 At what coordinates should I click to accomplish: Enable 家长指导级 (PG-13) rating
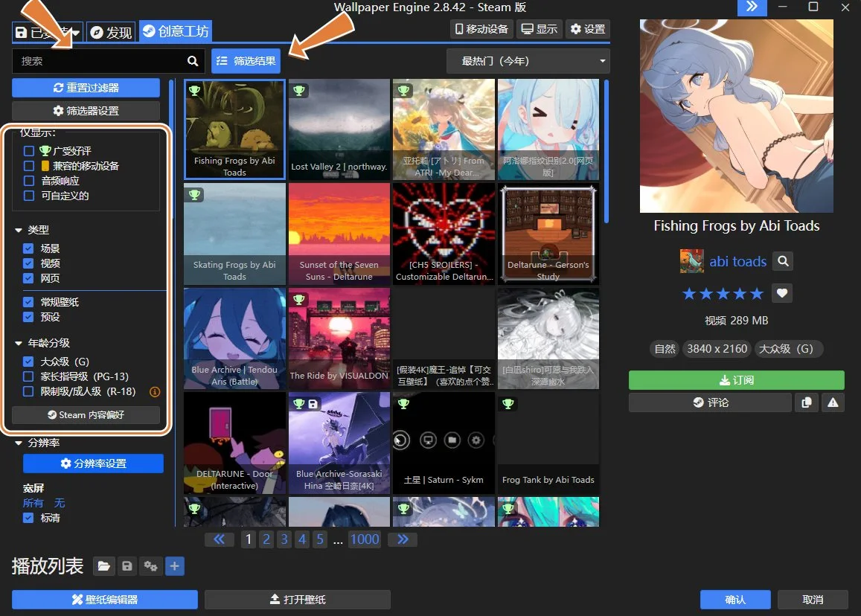pyautogui.click(x=28, y=376)
